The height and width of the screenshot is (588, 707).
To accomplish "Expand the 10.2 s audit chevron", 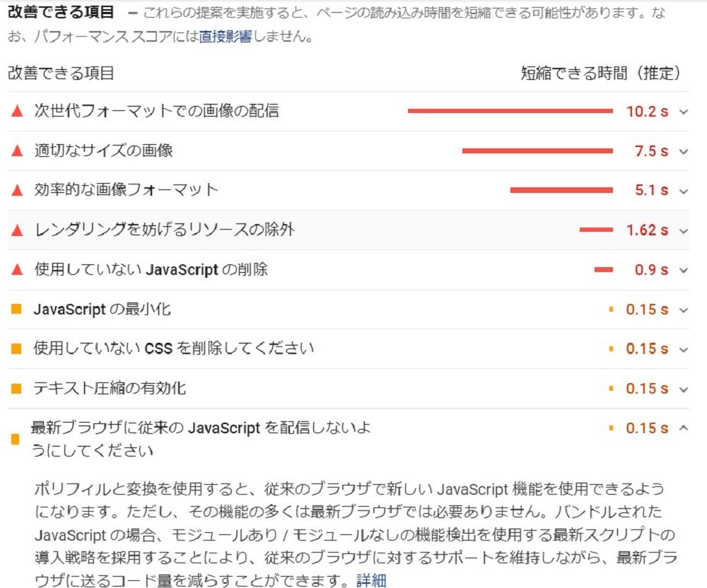I will 683,112.
